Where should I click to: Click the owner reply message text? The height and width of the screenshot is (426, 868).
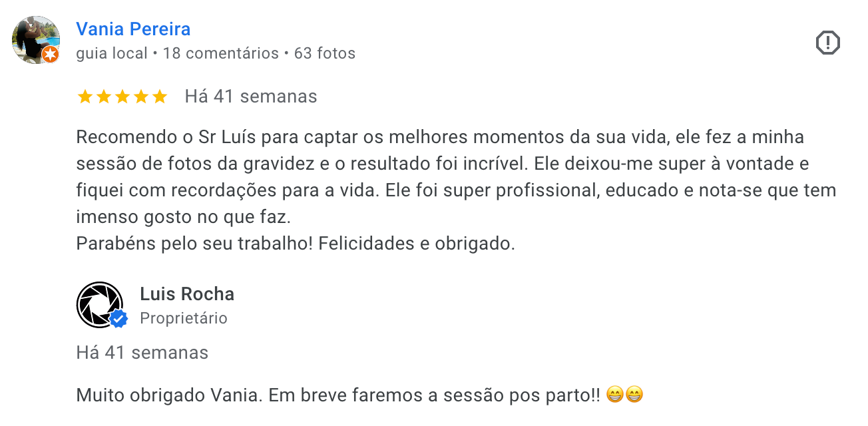coord(333,394)
